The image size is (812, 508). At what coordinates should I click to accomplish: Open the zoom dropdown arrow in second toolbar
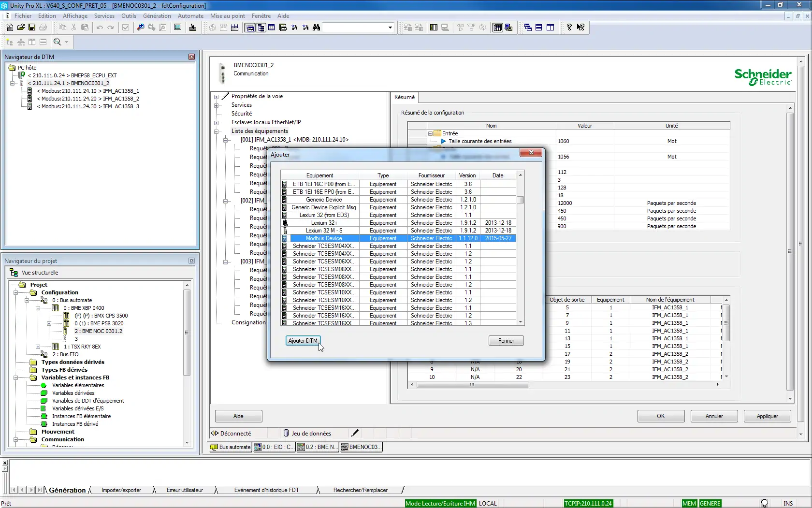click(x=67, y=42)
